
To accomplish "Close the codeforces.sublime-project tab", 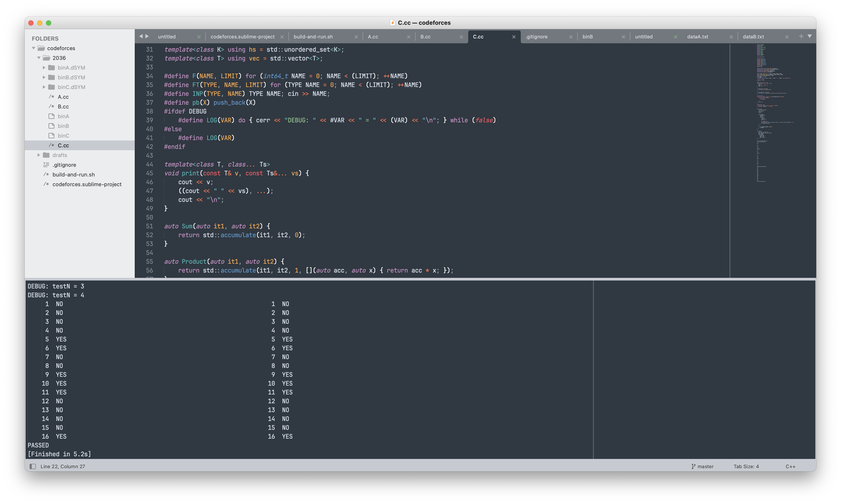I will tap(282, 37).
